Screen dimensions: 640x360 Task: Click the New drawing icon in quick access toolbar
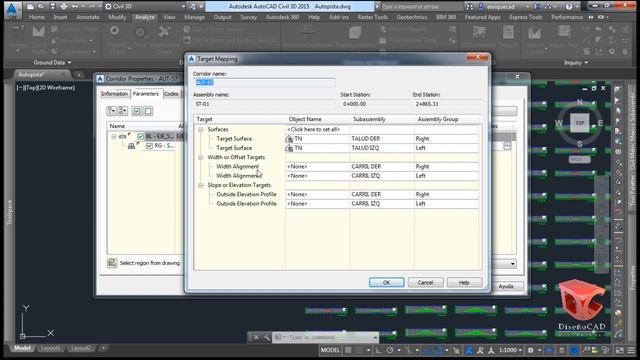pos(30,7)
